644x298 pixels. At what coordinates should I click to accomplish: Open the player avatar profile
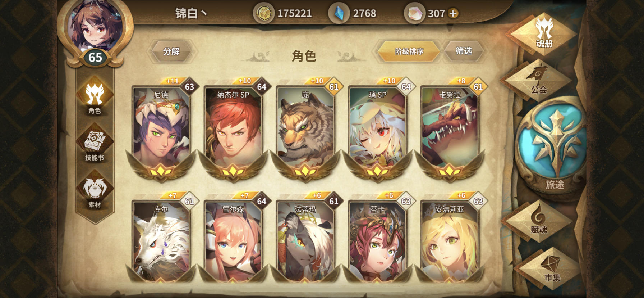96,27
